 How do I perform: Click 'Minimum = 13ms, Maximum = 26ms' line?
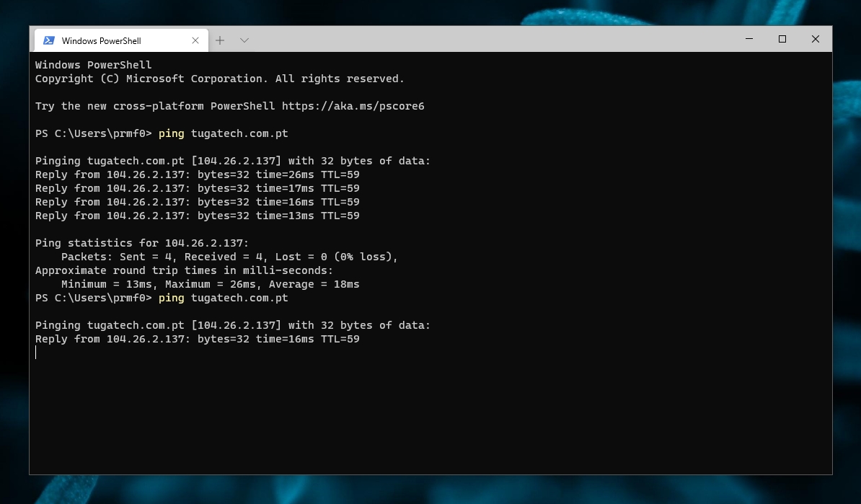tap(211, 284)
